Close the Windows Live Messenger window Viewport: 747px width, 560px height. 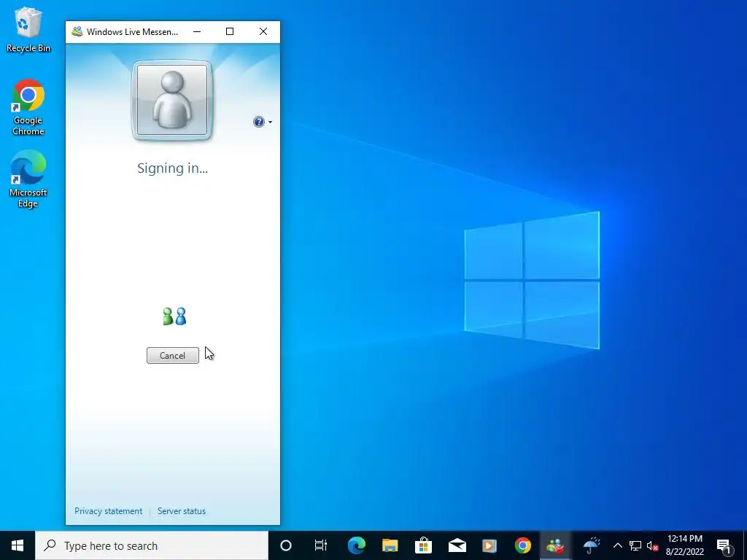click(263, 31)
